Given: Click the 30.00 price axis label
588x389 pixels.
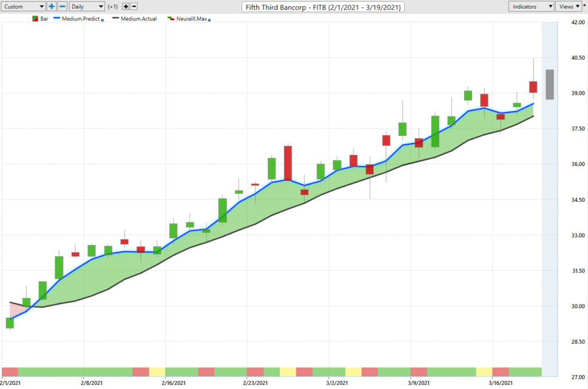Looking at the screenshot, I should click(578, 306).
